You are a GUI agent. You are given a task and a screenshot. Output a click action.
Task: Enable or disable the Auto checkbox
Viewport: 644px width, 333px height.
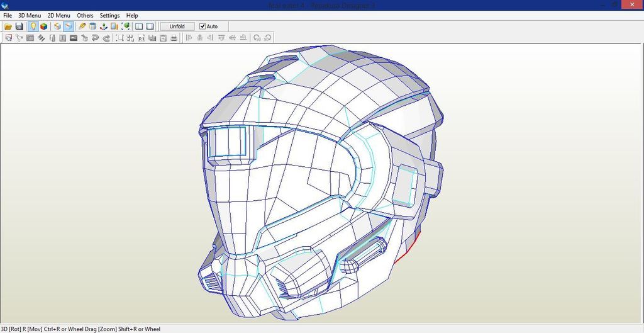[x=203, y=26]
